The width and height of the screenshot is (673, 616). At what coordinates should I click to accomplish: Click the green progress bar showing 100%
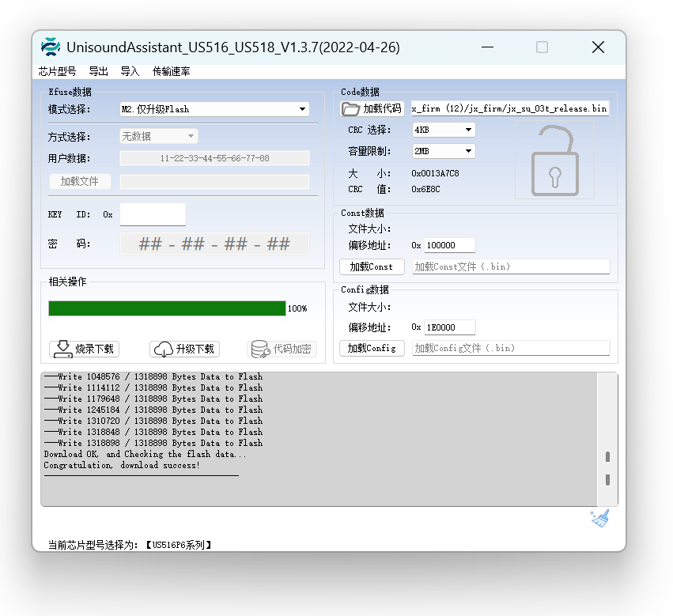click(x=166, y=308)
